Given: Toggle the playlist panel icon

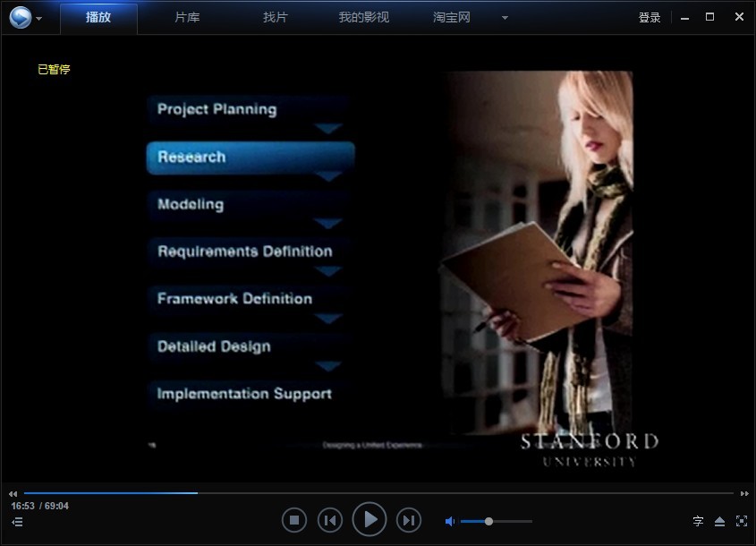Looking at the screenshot, I should (17, 522).
